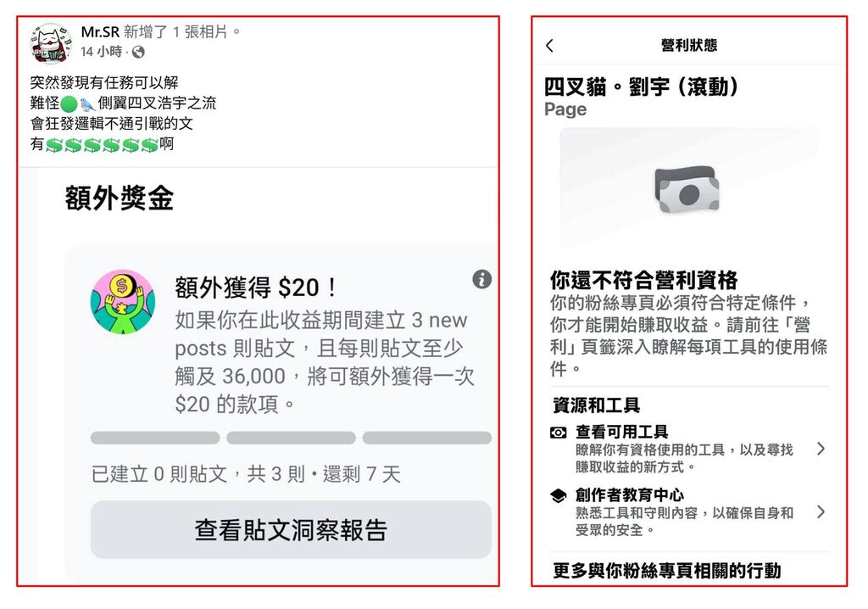Click the 14 小時 timestamp link
Image resolution: width=868 pixels, height=609 pixels.
click(102, 52)
